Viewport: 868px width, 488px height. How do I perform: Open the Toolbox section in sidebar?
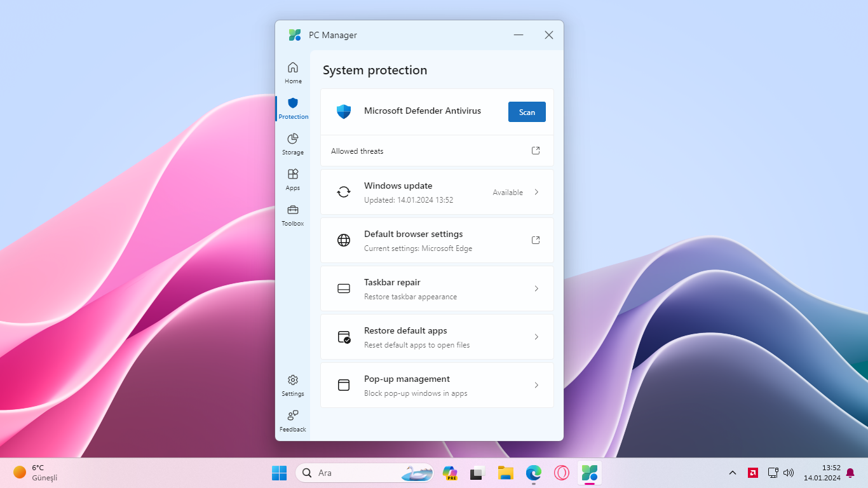coord(293,215)
